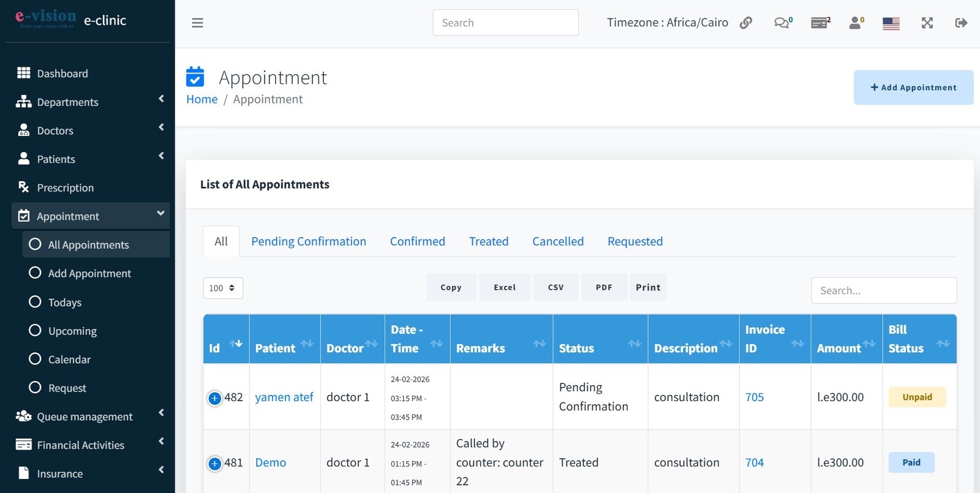Open the card notifications icon
The image size is (980, 493).
(x=820, y=23)
